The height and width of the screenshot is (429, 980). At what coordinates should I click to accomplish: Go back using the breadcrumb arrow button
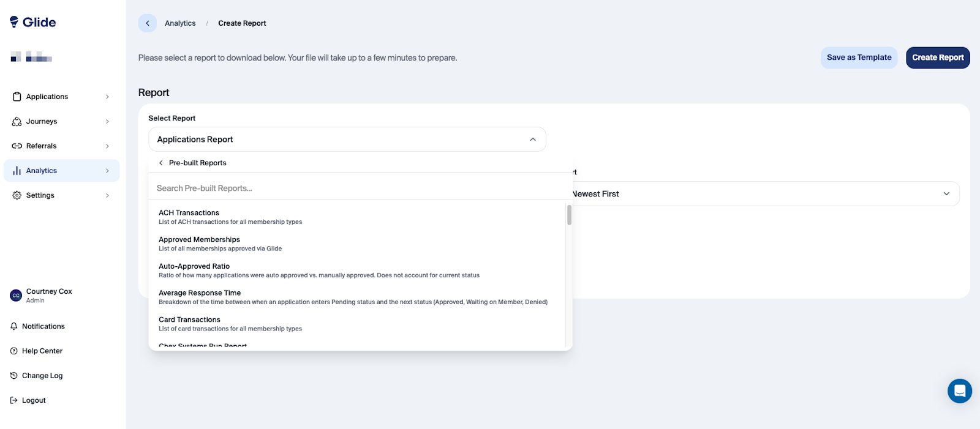(x=148, y=23)
